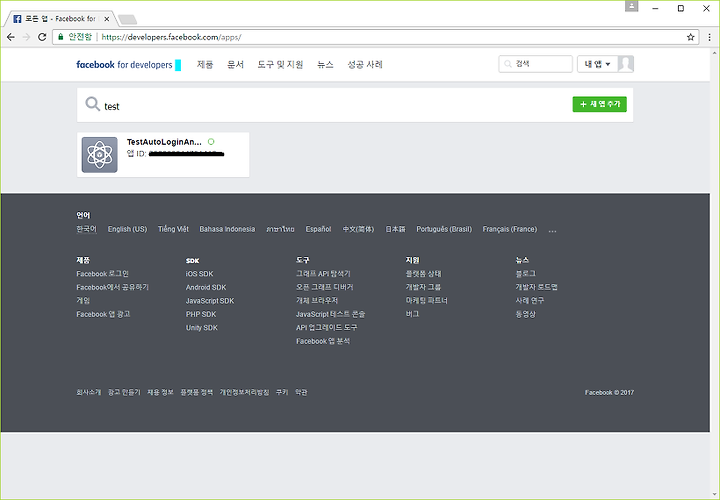This screenshot has width=720, height=500.
Task: Select Português (Brasil) language
Action: pos(444,229)
